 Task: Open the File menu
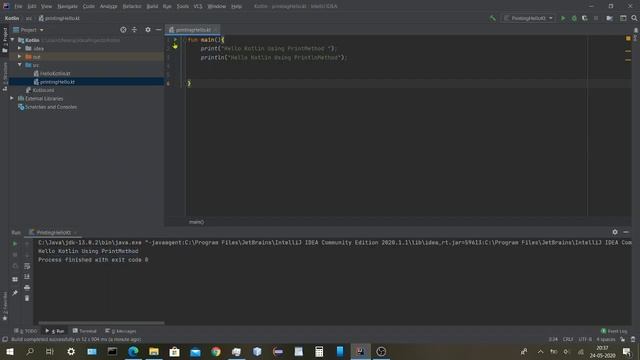(x=18, y=6)
